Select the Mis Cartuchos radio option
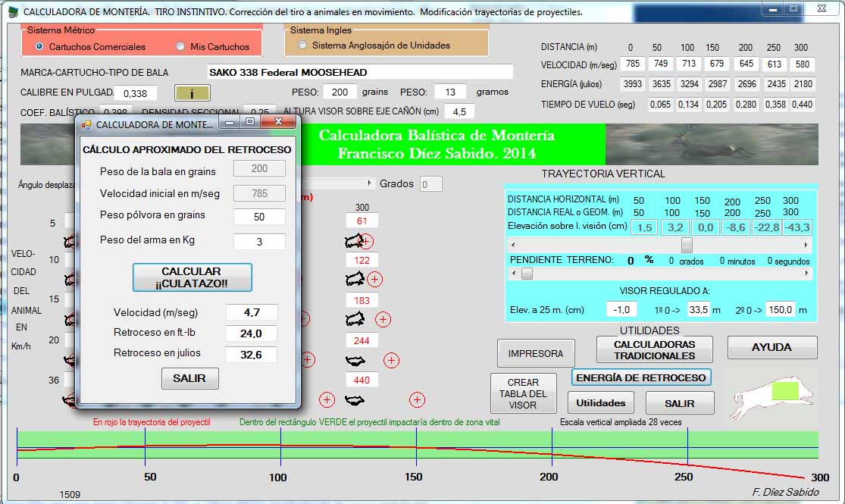Viewport: 845px width, 504px height. coord(180,46)
